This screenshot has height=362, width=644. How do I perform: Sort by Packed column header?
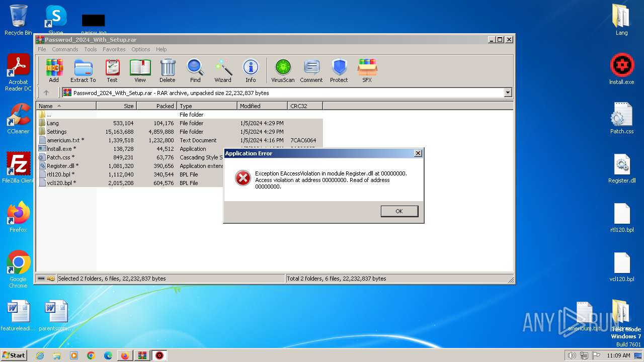[x=156, y=106]
